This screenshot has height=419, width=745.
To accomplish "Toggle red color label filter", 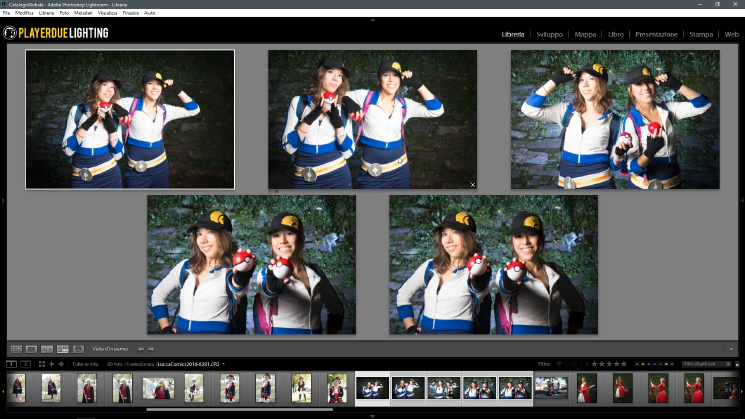I will coord(637,364).
